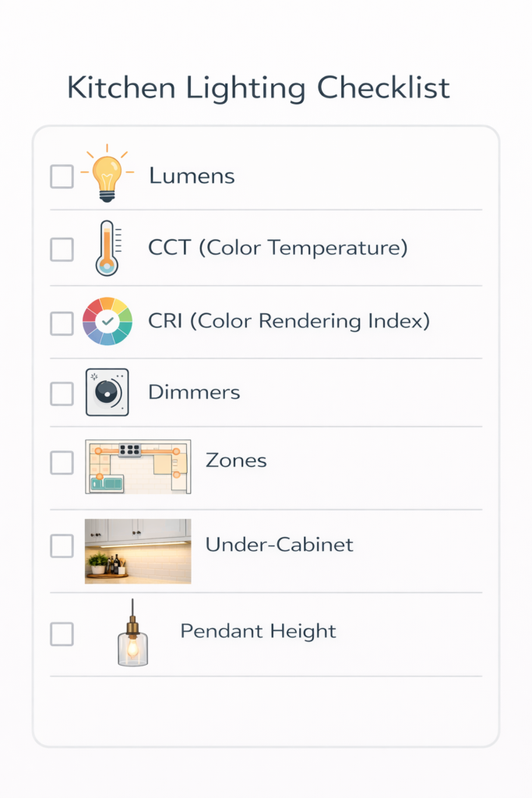Screen dimensions: 532x798
Task: Check the Lumens checkbox
Action: click(62, 177)
